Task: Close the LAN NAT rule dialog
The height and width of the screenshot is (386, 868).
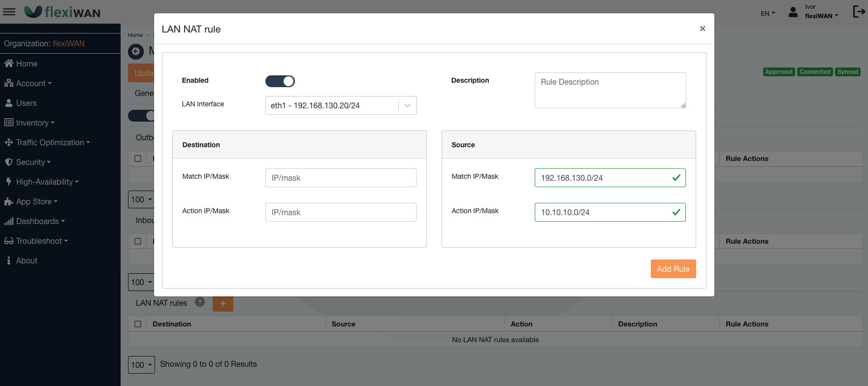Action: (702, 29)
